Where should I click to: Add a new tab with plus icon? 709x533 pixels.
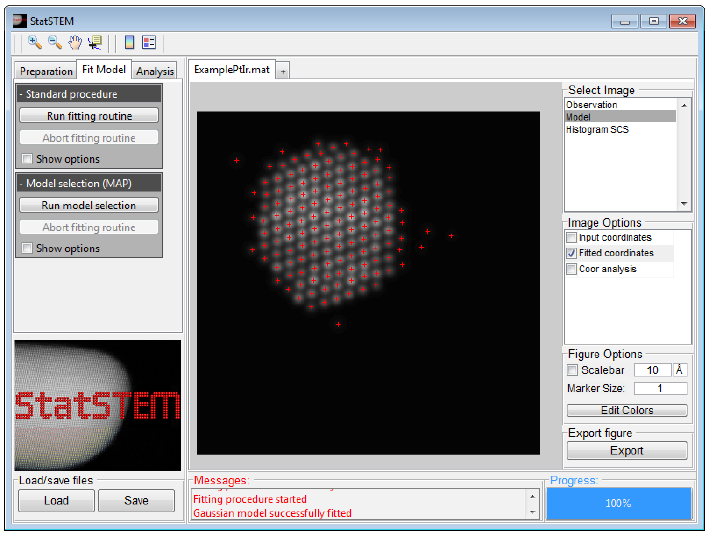click(283, 71)
